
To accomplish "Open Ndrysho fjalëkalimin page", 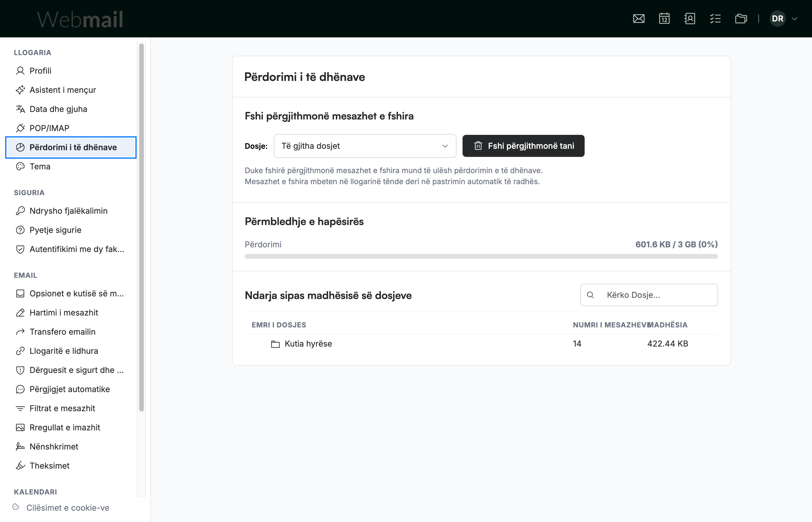I will (71, 211).
